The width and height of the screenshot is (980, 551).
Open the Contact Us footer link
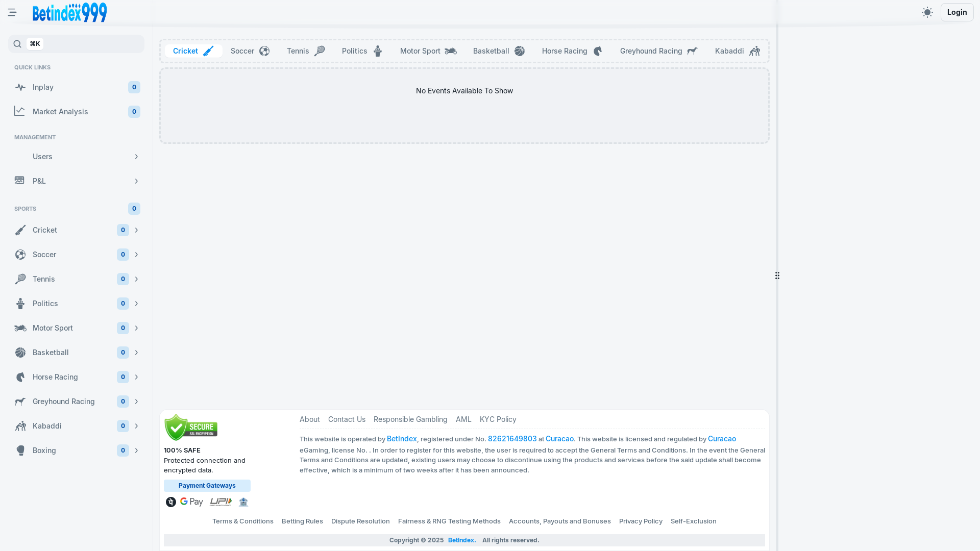pyautogui.click(x=347, y=419)
